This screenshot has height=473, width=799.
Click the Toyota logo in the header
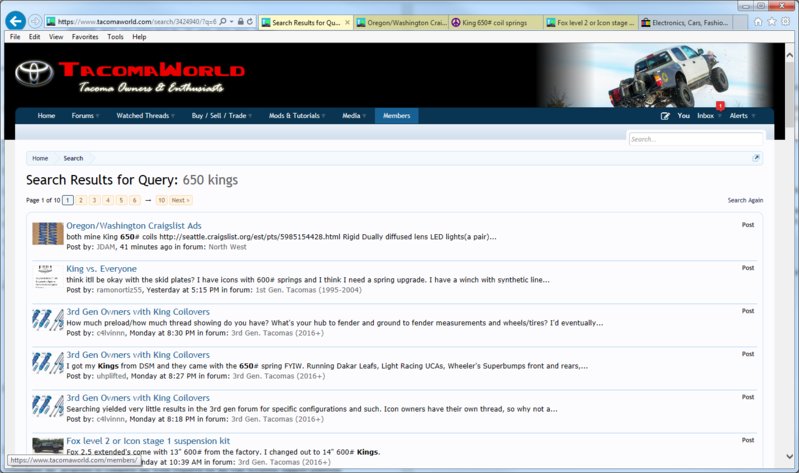click(x=34, y=73)
